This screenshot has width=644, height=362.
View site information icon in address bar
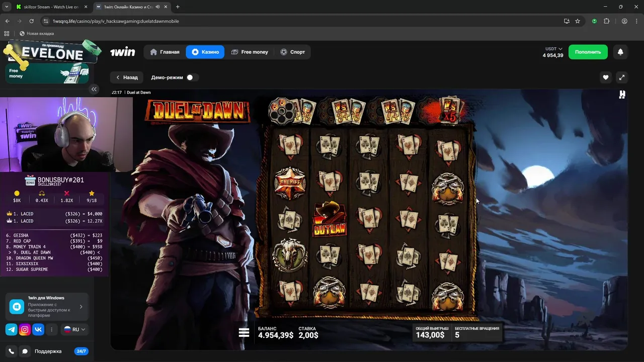click(46, 21)
